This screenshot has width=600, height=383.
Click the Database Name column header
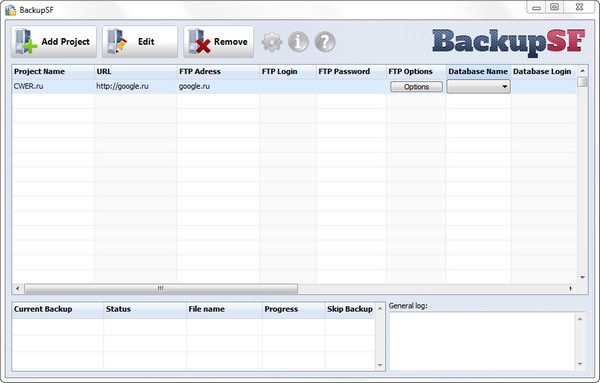[478, 72]
